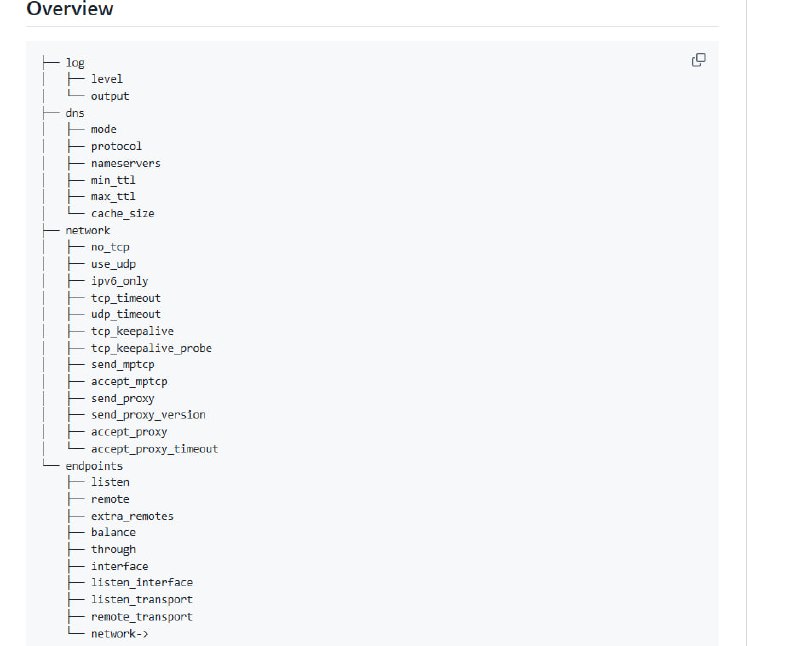
Task: Copy the configuration tree to clipboard
Action: pos(697,60)
